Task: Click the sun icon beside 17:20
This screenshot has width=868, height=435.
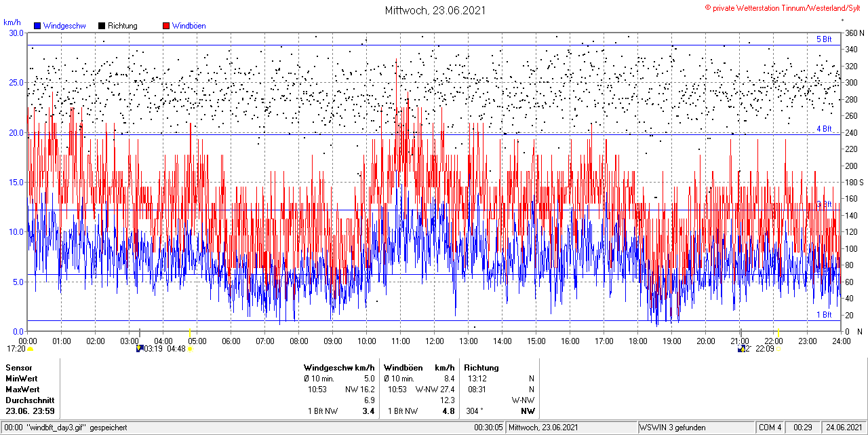Action: tap(31, 349)
